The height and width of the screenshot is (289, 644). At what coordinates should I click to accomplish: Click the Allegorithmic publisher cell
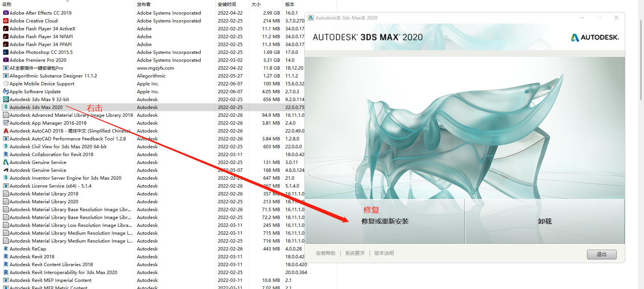point(151,76)
